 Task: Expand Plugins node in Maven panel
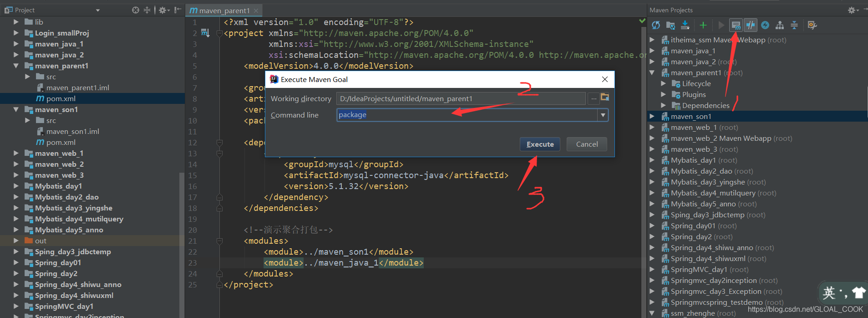(x=663, y=94)
